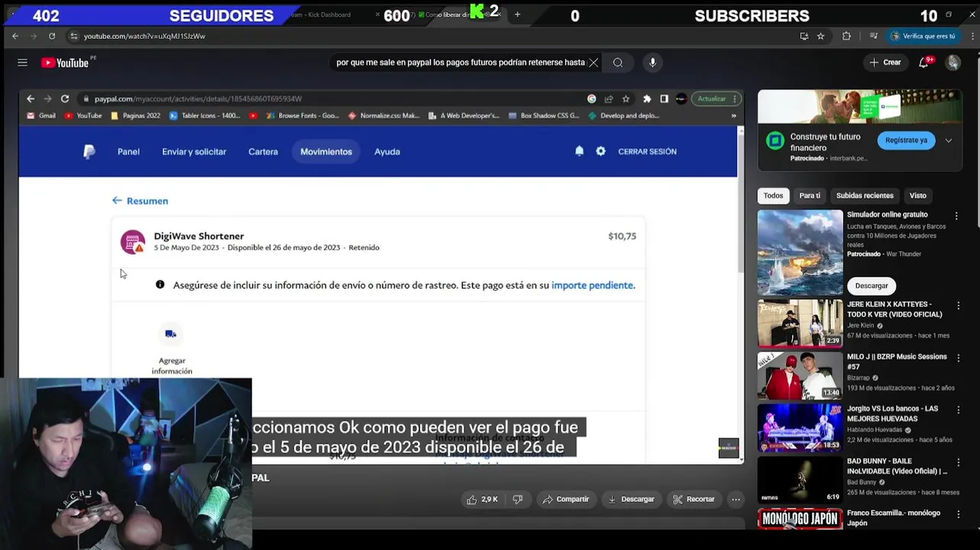Click the YouTube logo

[x=66, y=63]
